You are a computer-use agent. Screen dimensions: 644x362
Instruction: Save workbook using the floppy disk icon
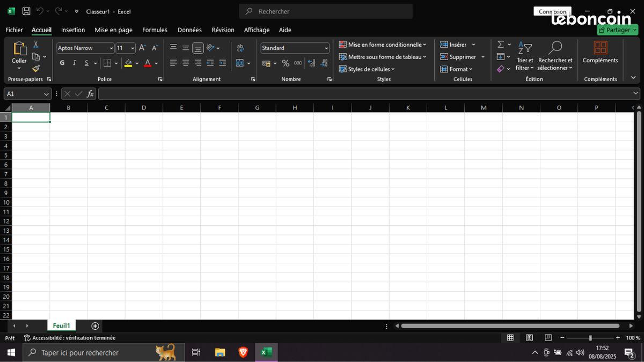tap(26, 11)
